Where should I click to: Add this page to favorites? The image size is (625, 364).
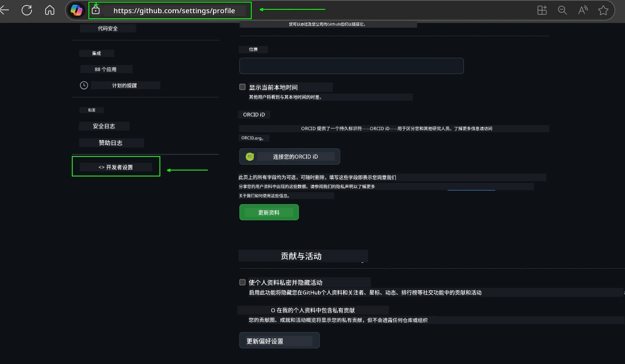603,10
